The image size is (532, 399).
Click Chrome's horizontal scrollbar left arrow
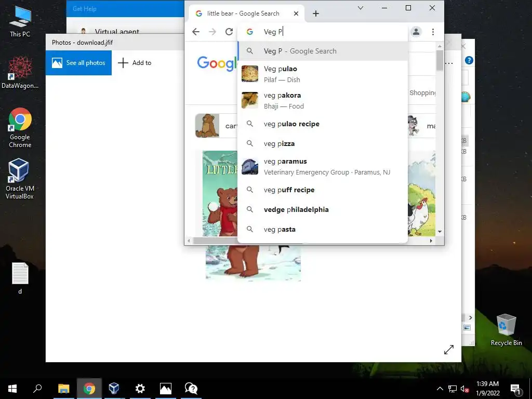[x=189, y=241]
